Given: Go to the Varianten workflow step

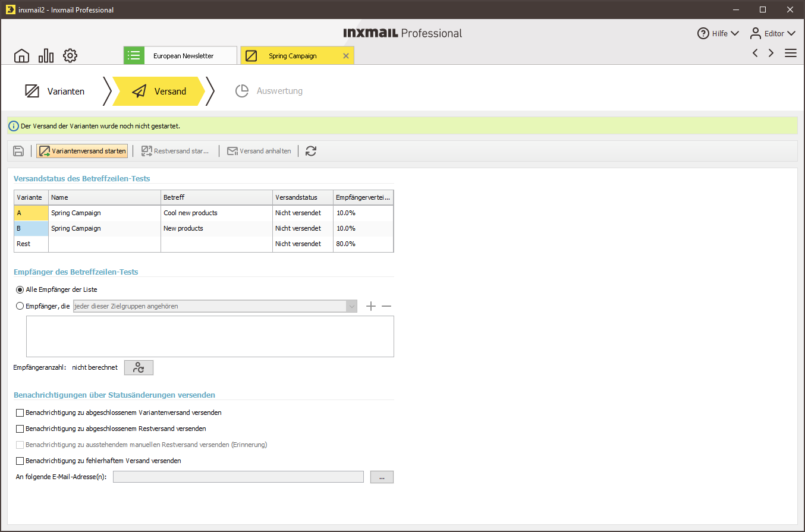Looking at the screenshot, I should pyautogui.click(x=55, y=91).
